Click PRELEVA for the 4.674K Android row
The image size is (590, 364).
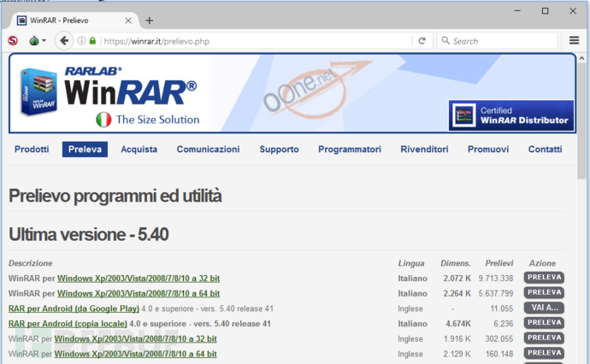tap(544, 323)
